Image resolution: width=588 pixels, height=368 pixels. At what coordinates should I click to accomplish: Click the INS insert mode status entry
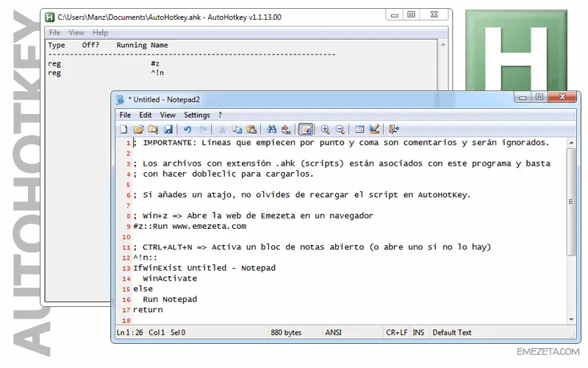click(418, 333)
